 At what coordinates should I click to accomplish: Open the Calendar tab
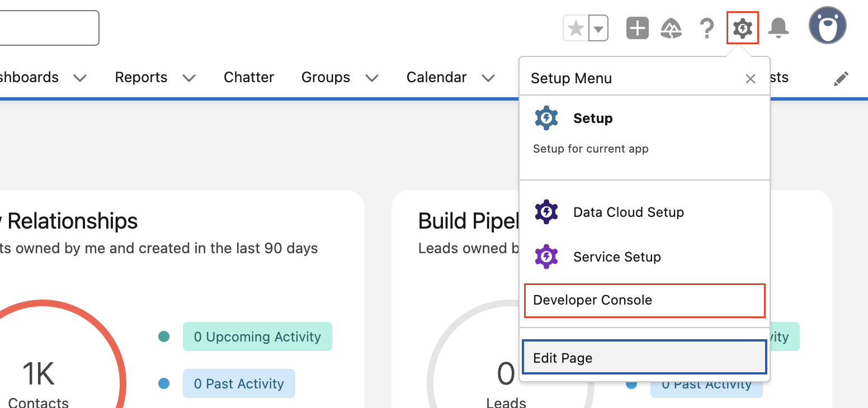(x=437, y=77)
